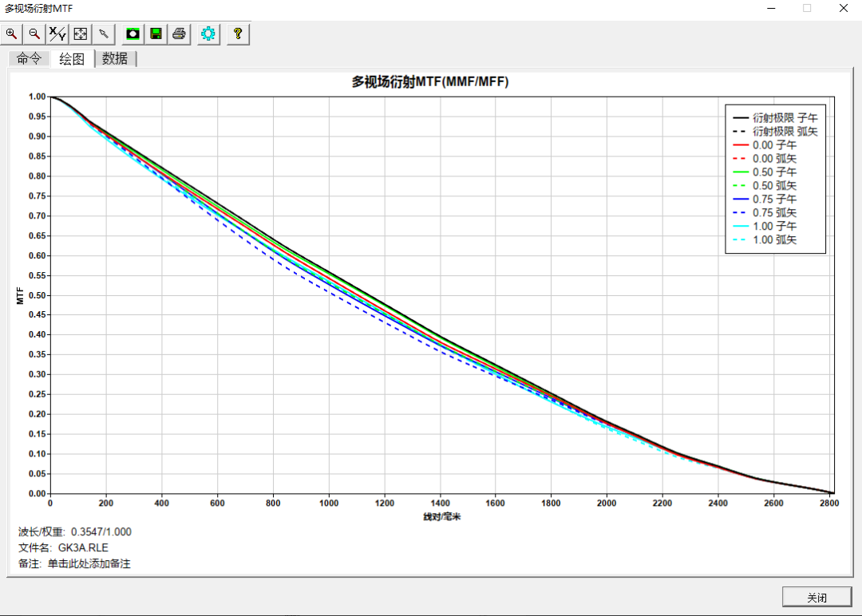
Task: Click the file name text GK3A.RLE
Action: [x=83, y=548]
